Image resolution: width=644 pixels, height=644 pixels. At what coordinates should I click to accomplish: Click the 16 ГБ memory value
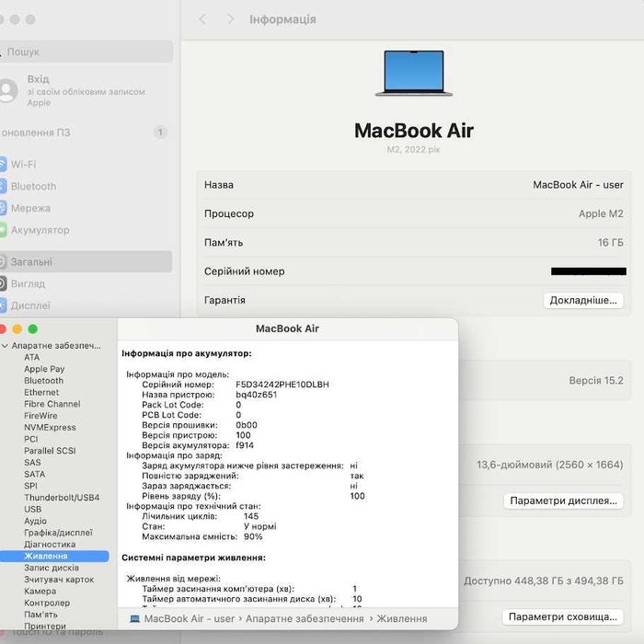coord(610,242)
